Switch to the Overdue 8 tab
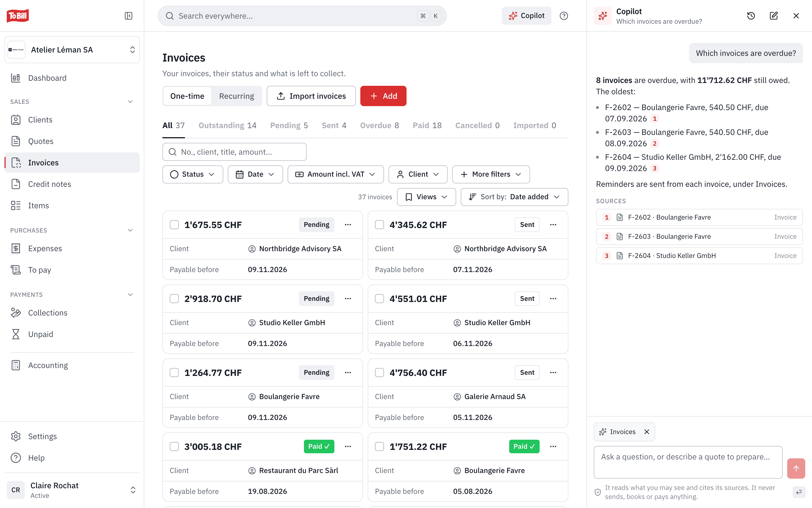Screen dimensions: 812x508 click(379, 125)
